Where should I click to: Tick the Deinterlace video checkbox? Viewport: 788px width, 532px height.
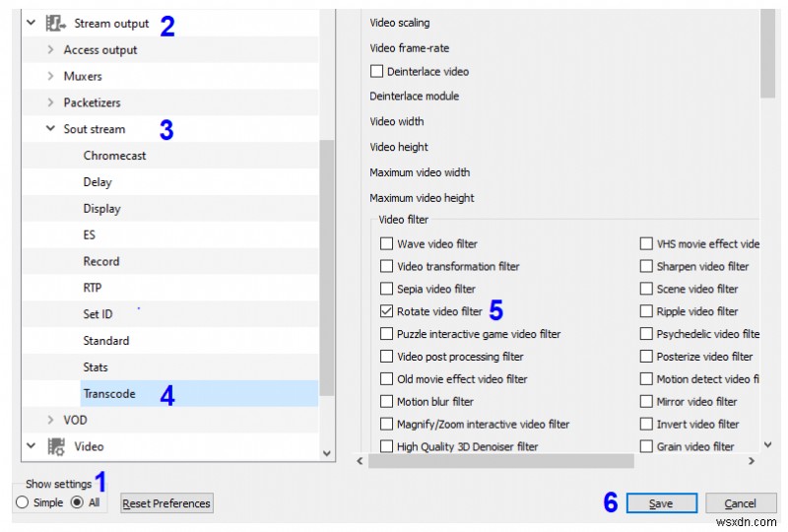point(376,71)
